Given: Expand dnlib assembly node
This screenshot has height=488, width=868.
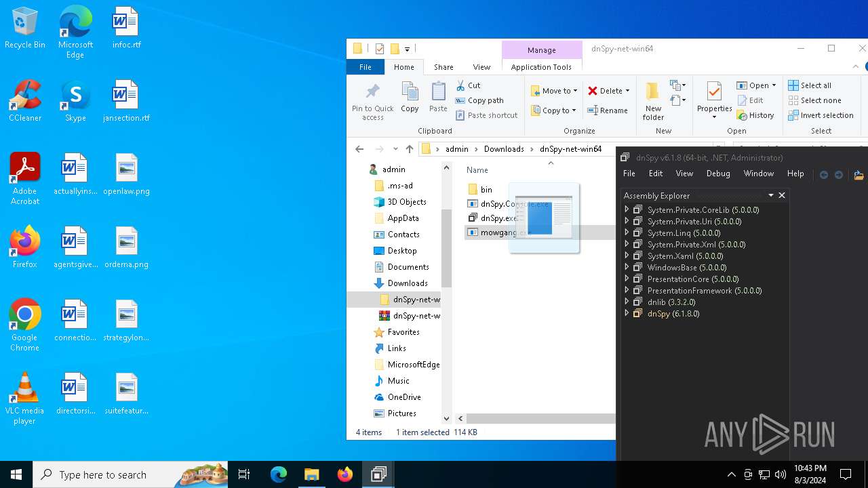Looking at the screenshot, I should [x=627, y=302].
